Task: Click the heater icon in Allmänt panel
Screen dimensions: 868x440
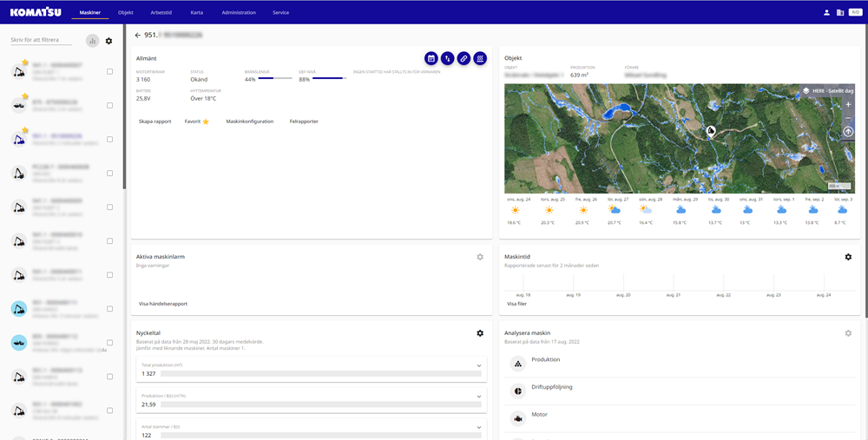Action: point(480,58)
